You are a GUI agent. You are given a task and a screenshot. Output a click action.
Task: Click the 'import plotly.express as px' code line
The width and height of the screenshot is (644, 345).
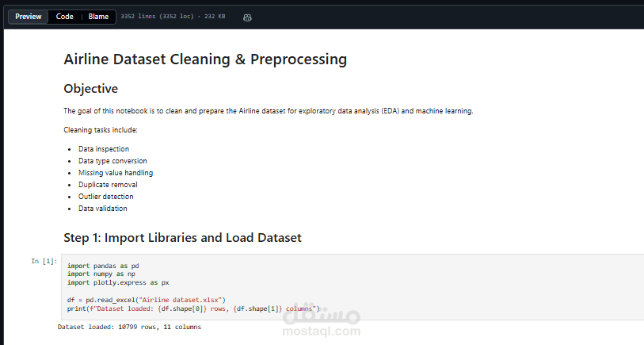(x=118, y=282)
